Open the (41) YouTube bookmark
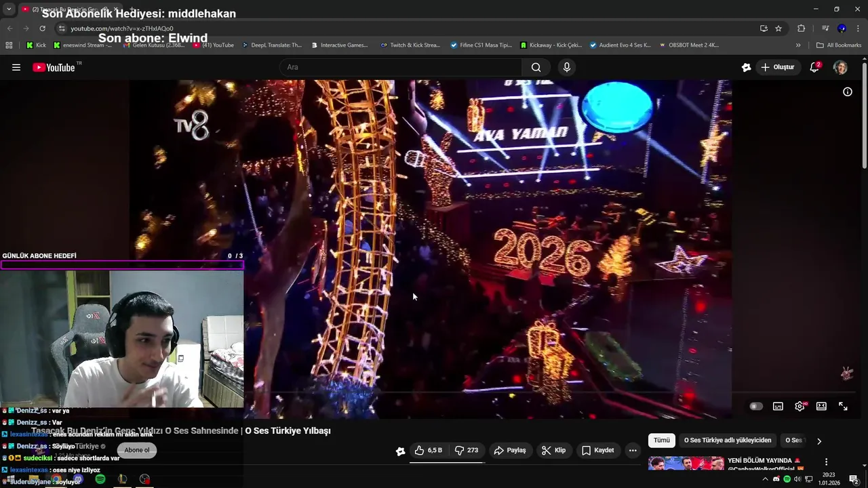868x488 pixels. point(213,45)
